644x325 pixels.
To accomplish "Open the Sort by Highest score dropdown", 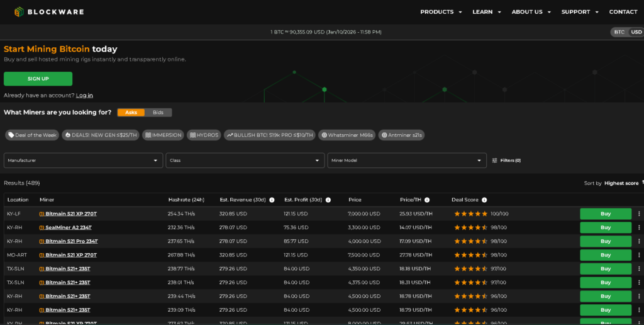I will click(x=621, y=183).
